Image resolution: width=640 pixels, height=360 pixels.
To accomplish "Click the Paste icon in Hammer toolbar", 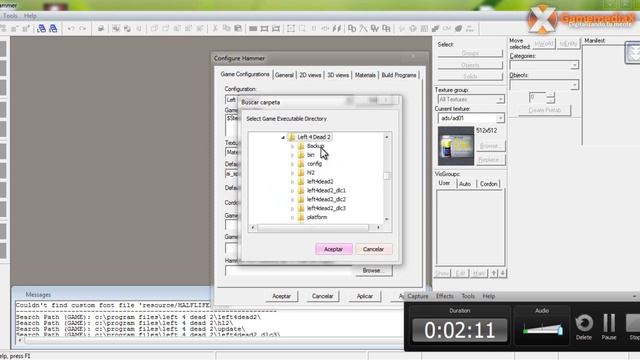I will click(238, 29).
